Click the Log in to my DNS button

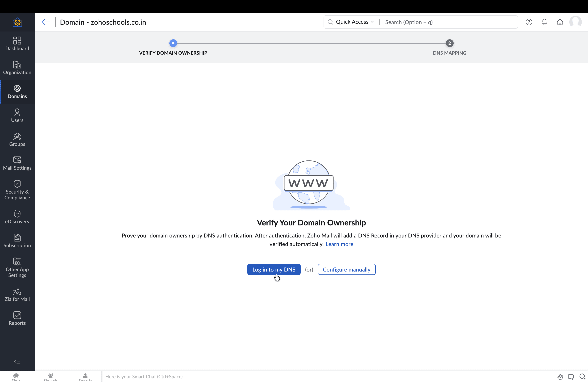pyautogui.click(x=274, y=269)
